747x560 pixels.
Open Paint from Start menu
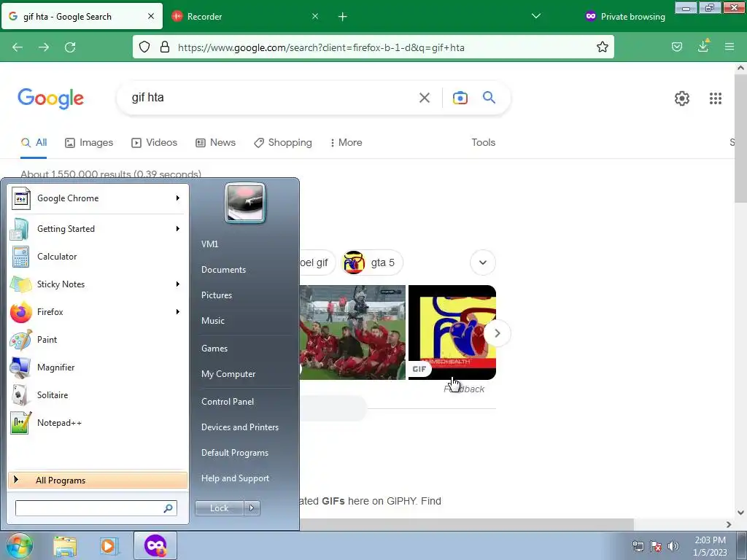98,340
